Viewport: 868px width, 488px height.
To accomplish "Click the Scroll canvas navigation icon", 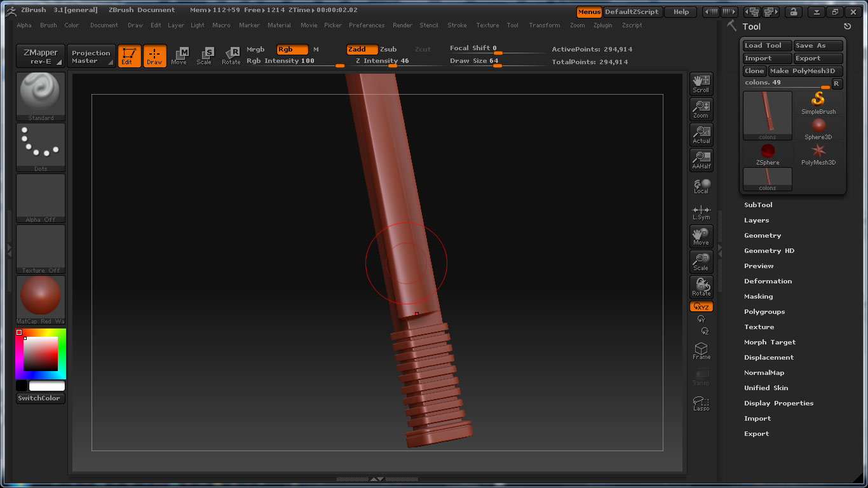I will pyautogui.click(x=701, y=84).
